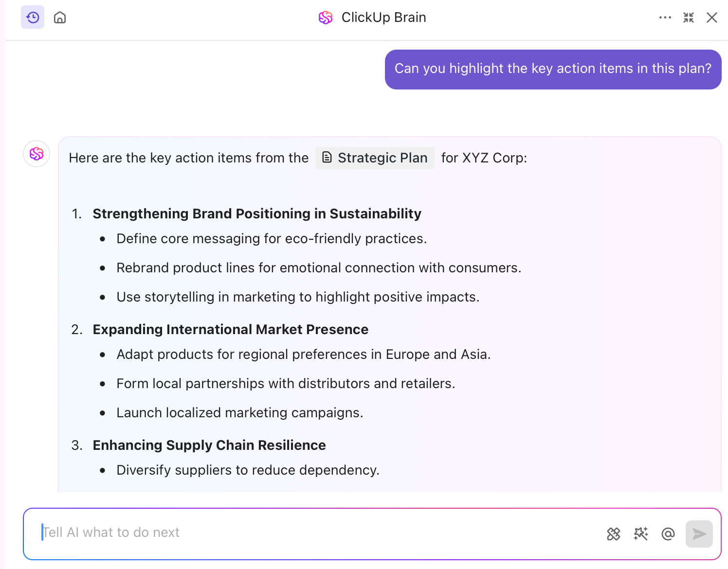
Task: Collapse the Brain panel with the shrink icon
Action: click(x=688, y=18)
